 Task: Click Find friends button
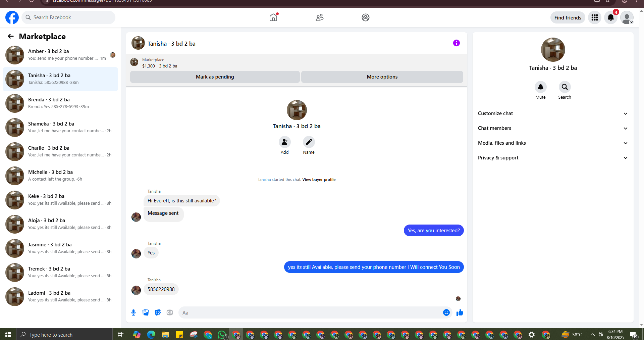(x=568, y=17)
